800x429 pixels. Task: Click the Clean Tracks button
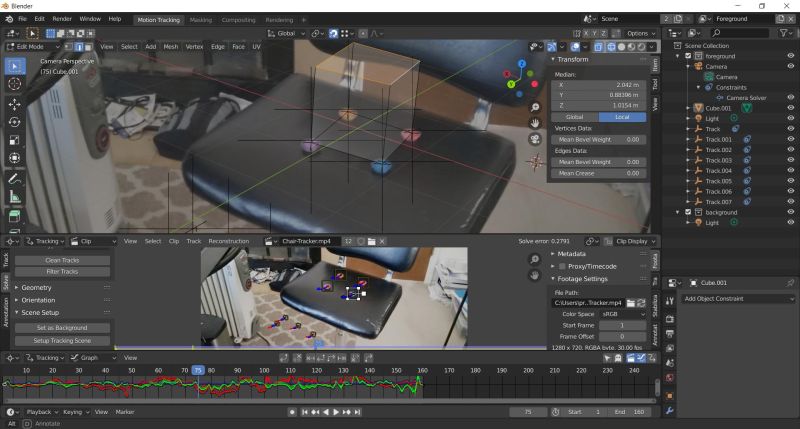point(62,260)
